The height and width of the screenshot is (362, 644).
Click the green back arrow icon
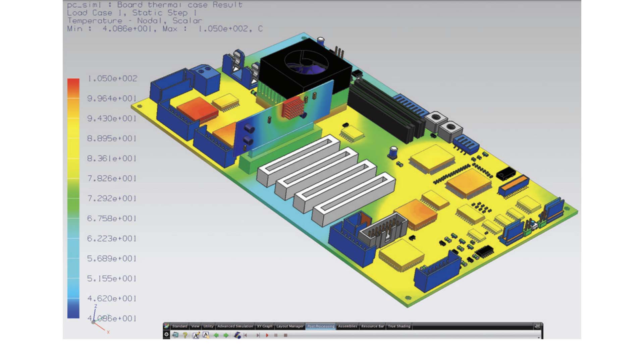(217, 335)
